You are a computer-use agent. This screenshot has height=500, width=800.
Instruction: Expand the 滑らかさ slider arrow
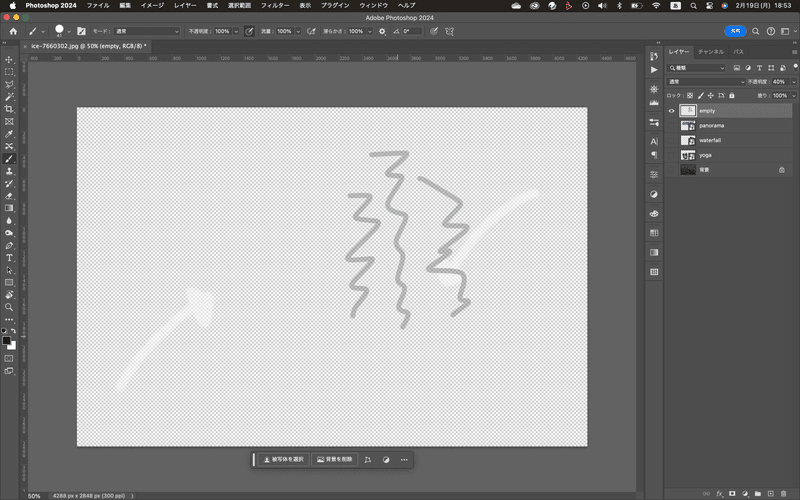[x=370, y=31]
